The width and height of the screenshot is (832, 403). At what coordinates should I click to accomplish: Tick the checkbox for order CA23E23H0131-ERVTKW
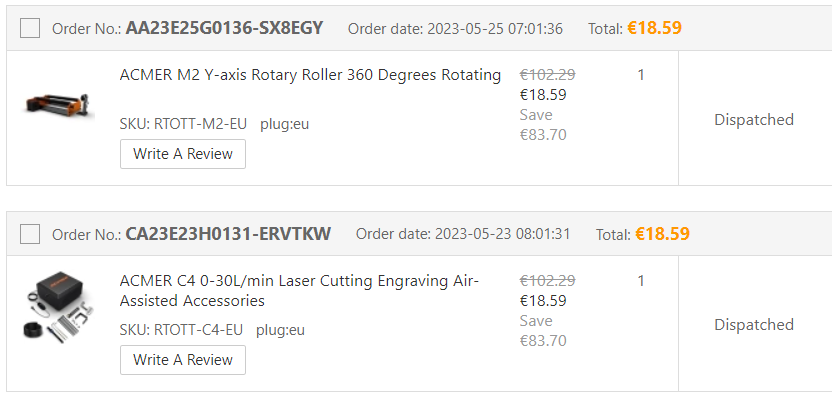pyautogui.click(x=30, y=234)
